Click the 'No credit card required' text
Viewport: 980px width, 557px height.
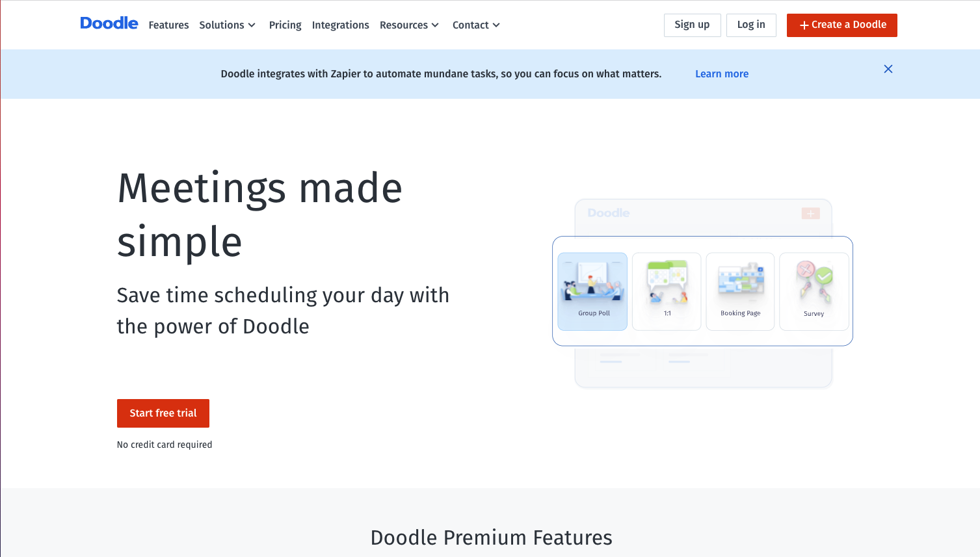click(x=165, y=445)
